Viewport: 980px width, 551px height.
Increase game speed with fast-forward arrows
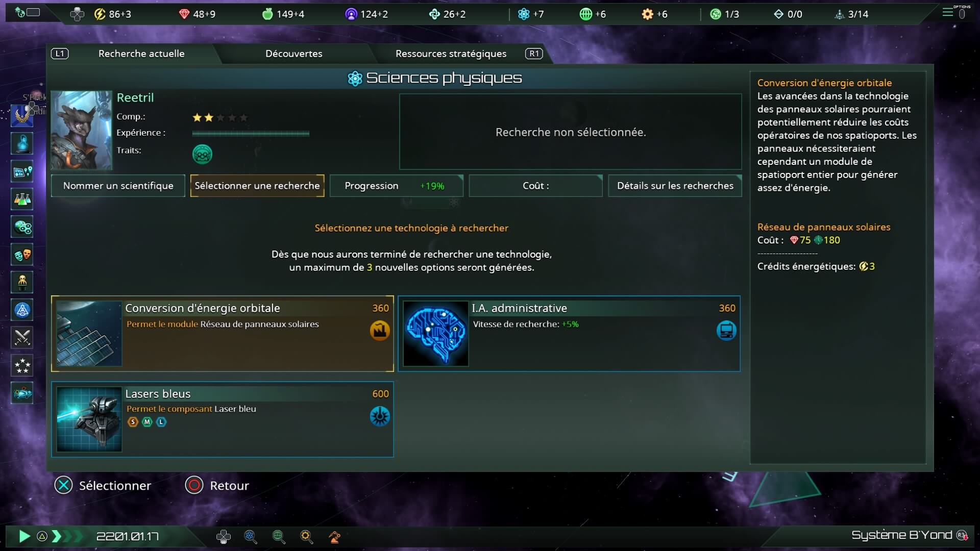pos(67,536)
